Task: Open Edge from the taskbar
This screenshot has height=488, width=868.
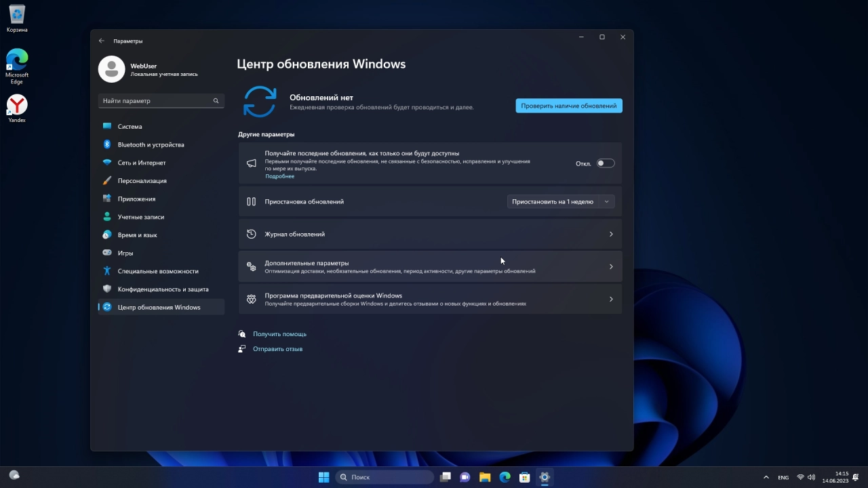Action: pyautogui.click(x=505, y=477)
